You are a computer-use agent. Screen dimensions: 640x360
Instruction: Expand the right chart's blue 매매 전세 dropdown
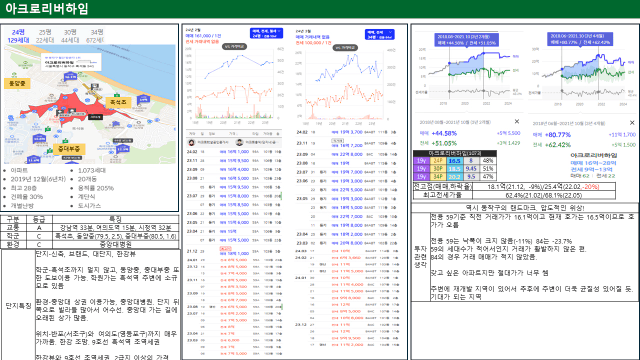click(380, 34)
